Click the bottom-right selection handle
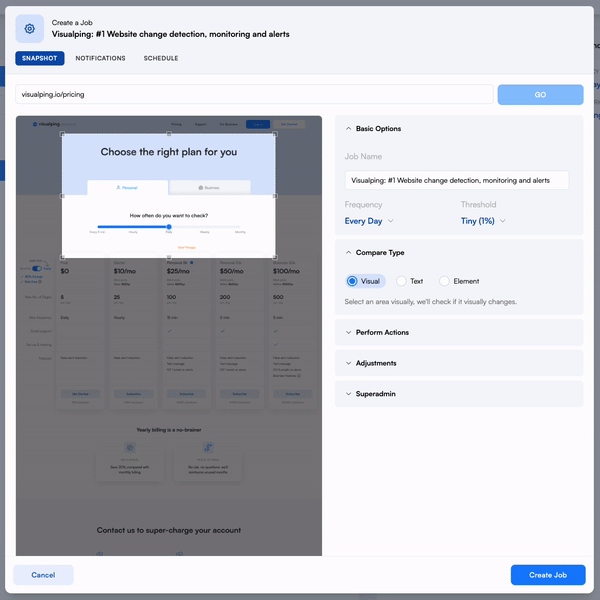The width and height of the screenshot is (600, 600). pyautogui.click(x=275, y=258)
